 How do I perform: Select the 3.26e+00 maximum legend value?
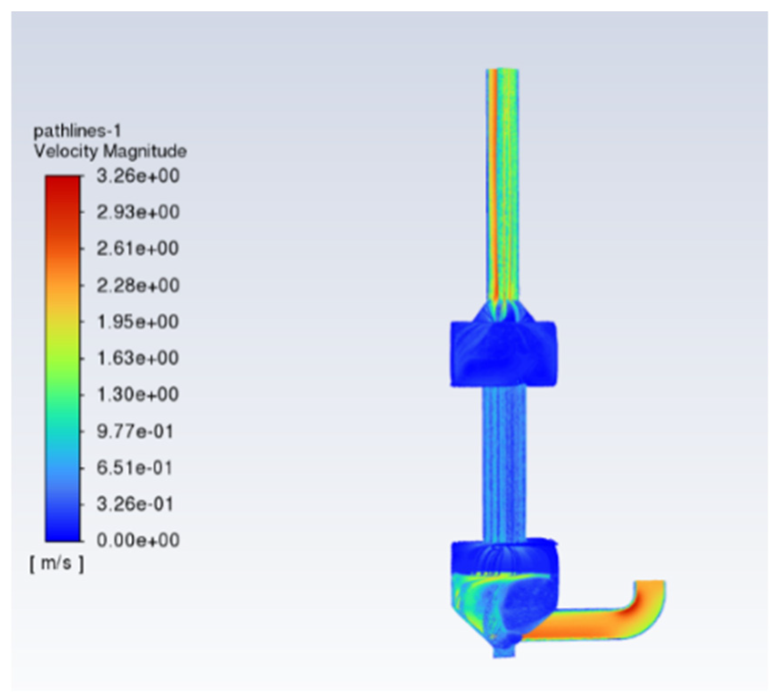pos(138,176)
